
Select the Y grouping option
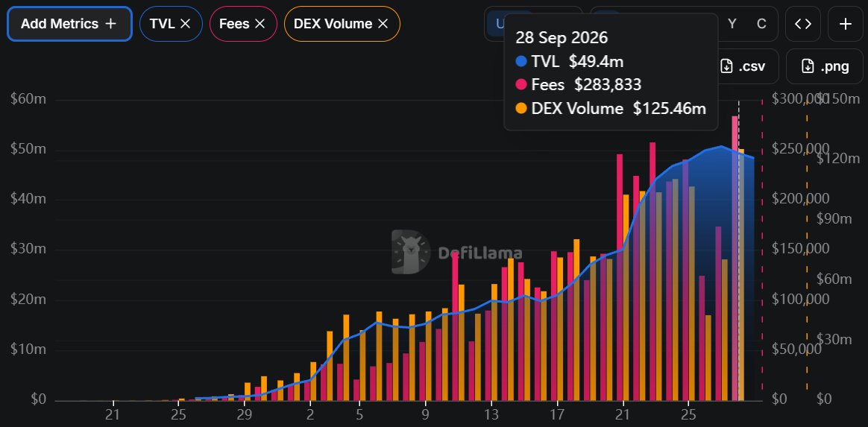tap(732, 24)
